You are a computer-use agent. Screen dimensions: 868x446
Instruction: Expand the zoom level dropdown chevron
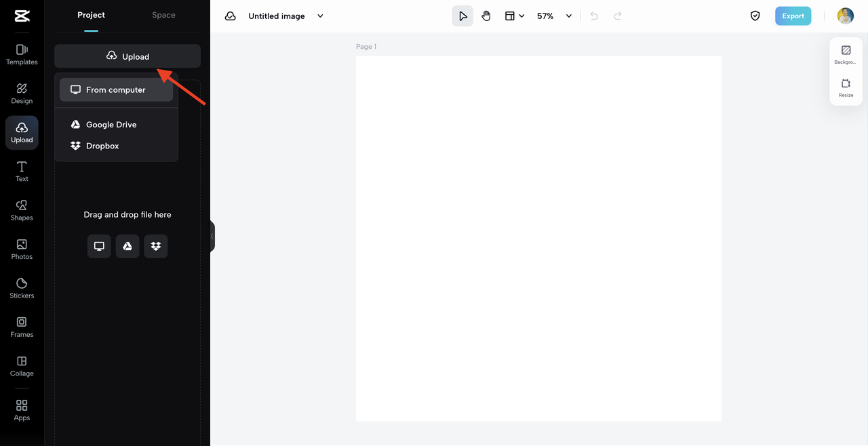[569, 16]
